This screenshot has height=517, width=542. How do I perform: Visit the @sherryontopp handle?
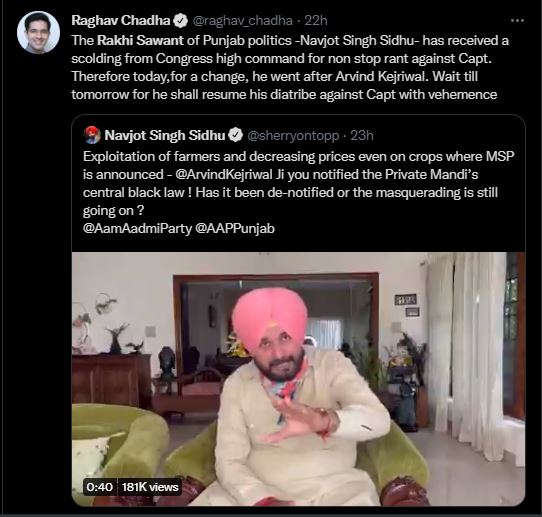point(293,136)
